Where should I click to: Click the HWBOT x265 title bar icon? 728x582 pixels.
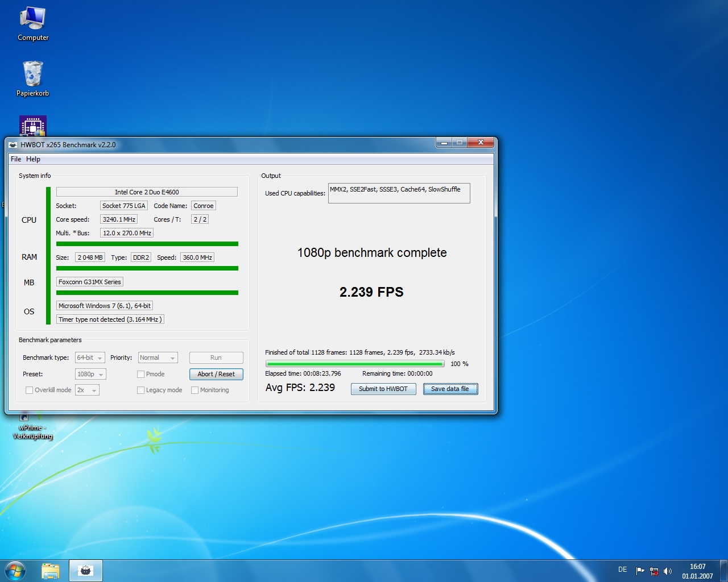click(13, 145)
